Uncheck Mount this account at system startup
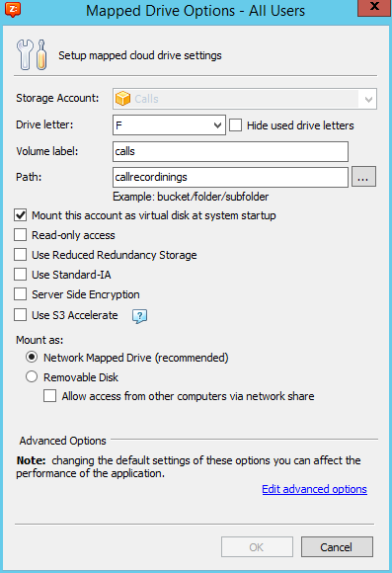This screenshot has height=573, width=392. point(21,215)
